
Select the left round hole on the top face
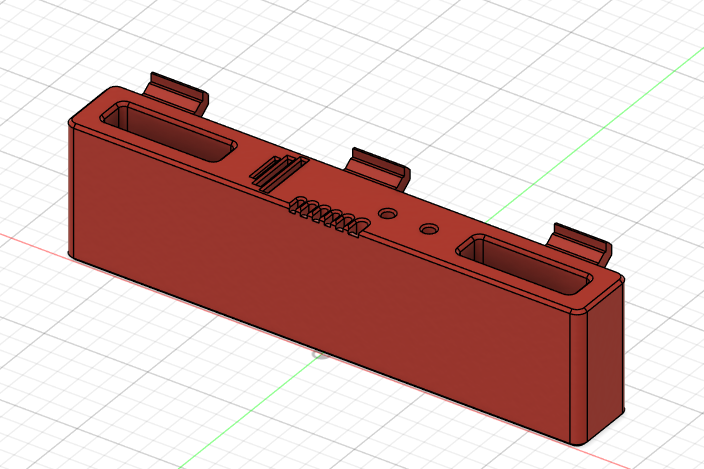tap(387, 213)
